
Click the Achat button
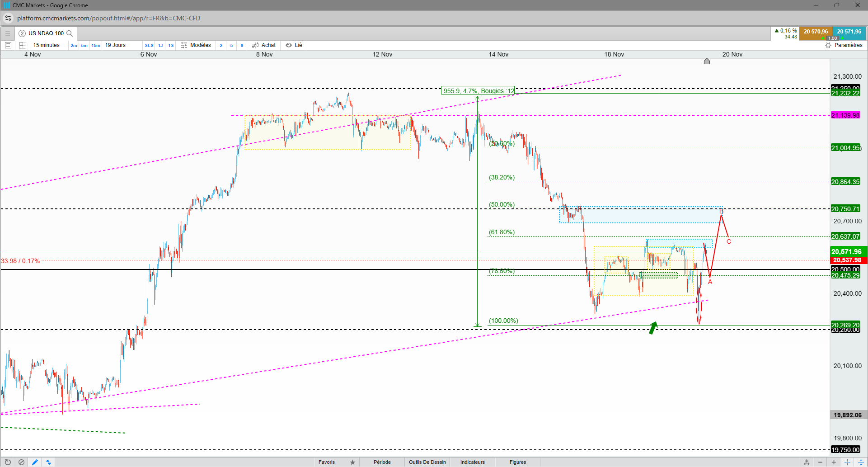(x=264, y=45)
